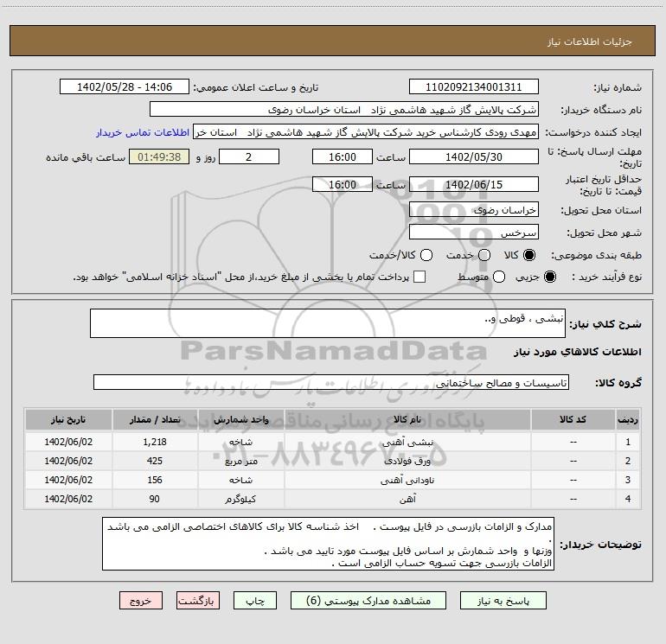Click the quantity cell 156
This screenshot has width=666, height=644.
pyautogui.click(x=155, y=480)
